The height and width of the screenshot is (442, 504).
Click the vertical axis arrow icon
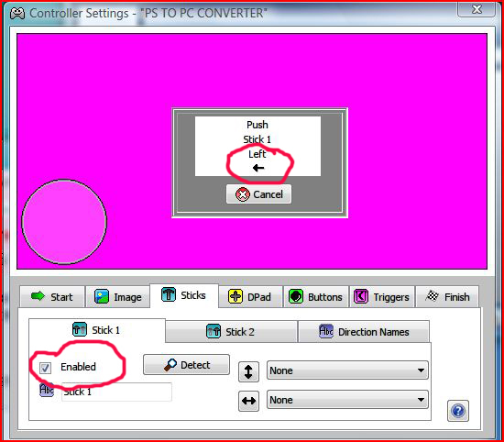[x=248, y=371]
